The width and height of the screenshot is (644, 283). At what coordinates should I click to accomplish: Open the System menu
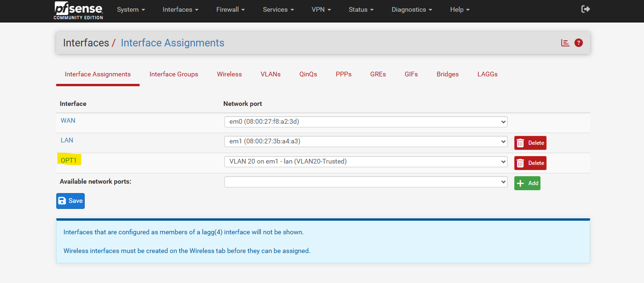click(131, 9)
